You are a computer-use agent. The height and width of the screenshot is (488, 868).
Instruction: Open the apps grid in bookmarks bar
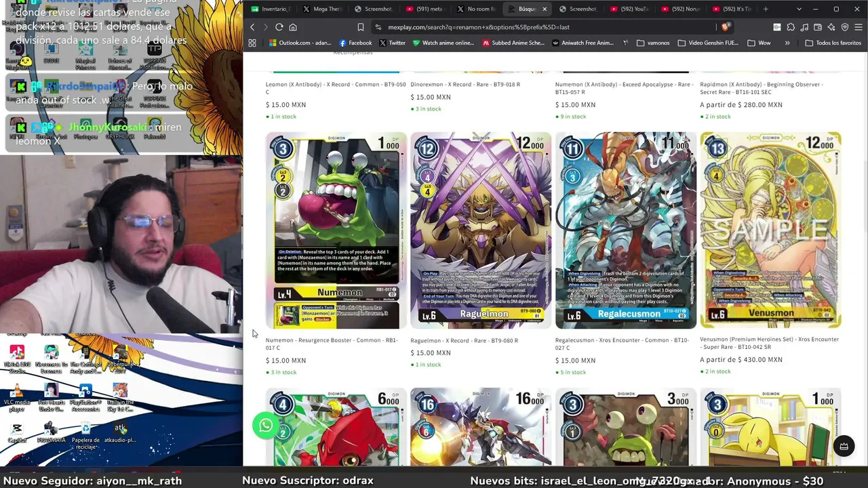[x=252, y=43]
